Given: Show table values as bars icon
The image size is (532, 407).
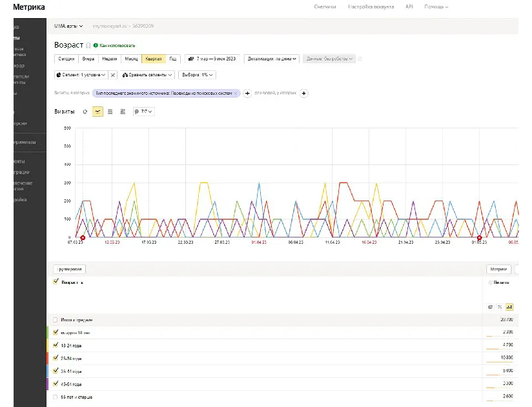Looking at the screenshot, I should pyautogui.click(x=509, y=307).
